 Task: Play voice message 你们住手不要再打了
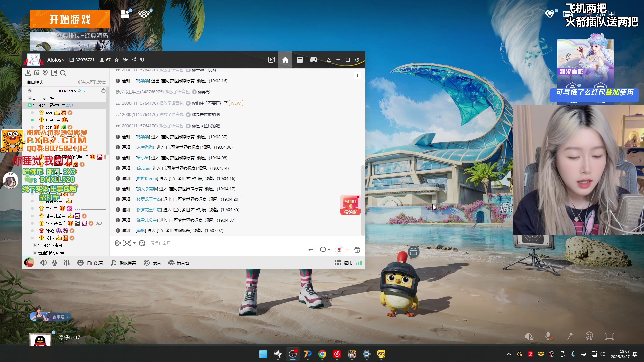coord(188,103)
